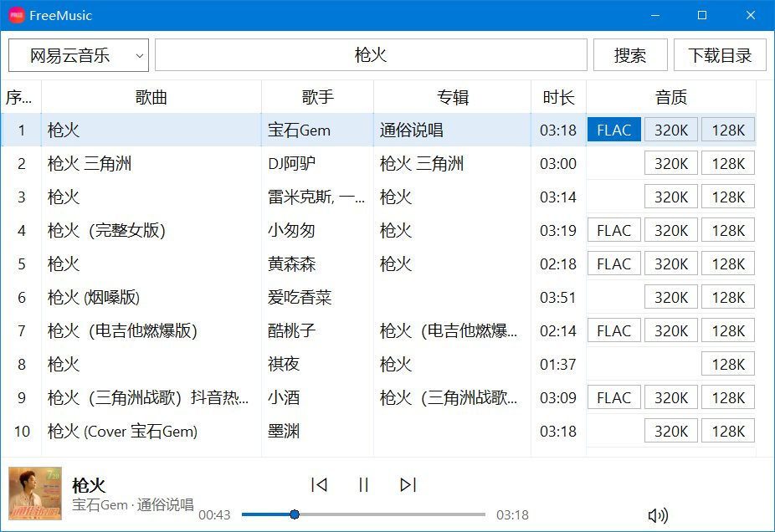This screenshot has width=775, height=532.
Task: Click the search field containing 枪火
Action: tap(371, 55)
